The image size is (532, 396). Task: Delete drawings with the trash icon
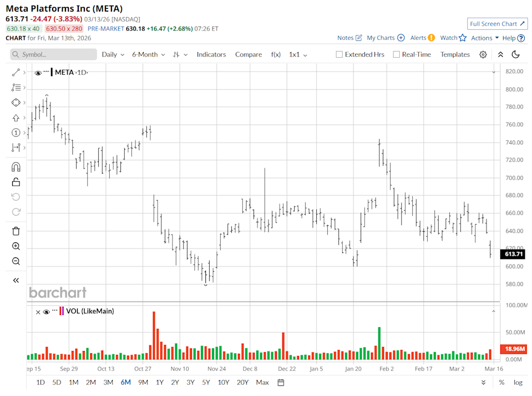point(16,231)
